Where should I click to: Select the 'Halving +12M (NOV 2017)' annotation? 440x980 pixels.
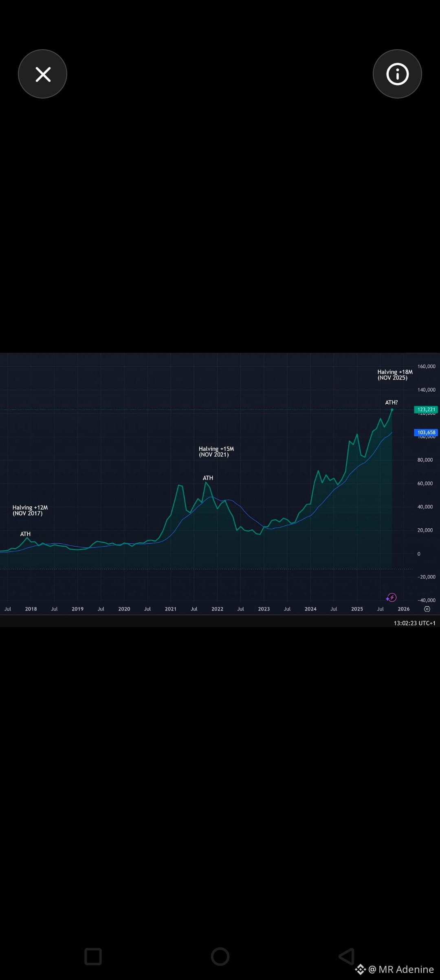point(30,510)
